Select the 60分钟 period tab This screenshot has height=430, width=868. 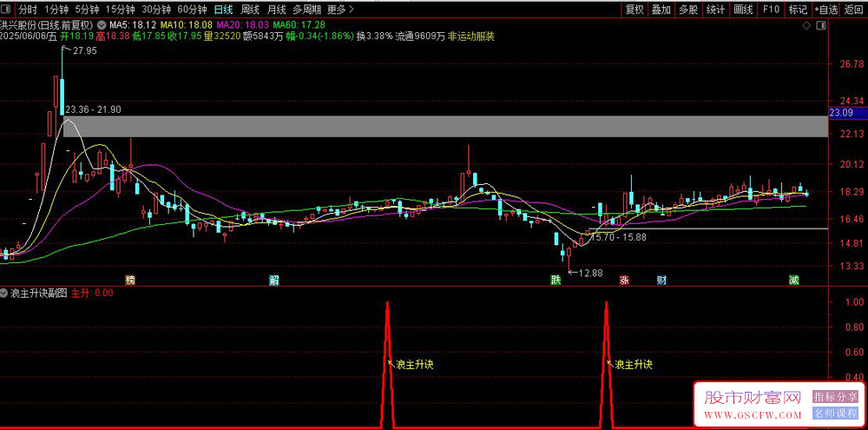[x=192, y=10]
